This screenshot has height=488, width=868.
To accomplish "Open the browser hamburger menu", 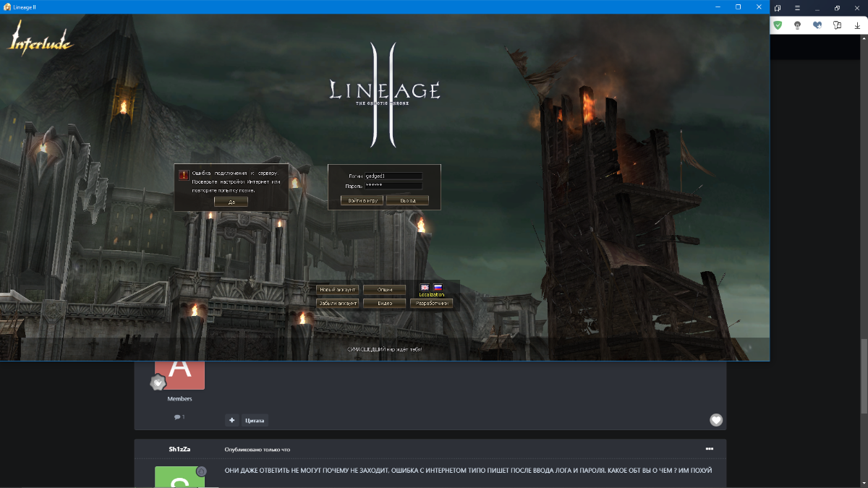I will pos(796,7).
